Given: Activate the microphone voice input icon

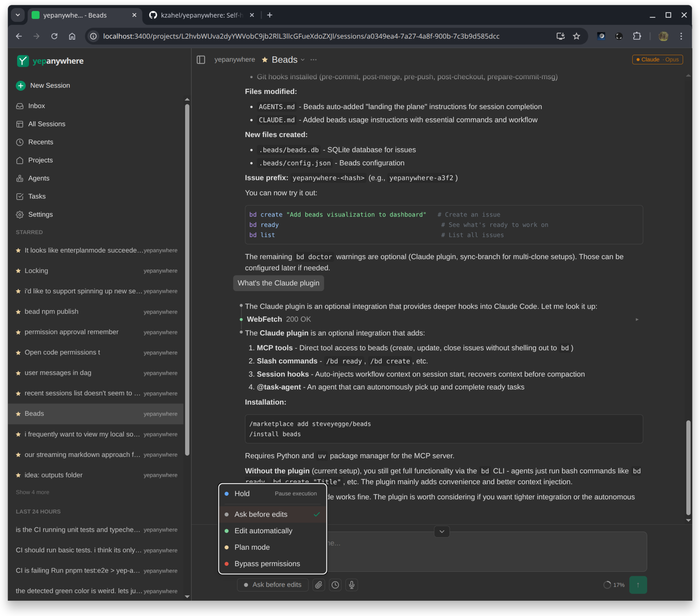Looking at the screenshot, I should 351,585.
